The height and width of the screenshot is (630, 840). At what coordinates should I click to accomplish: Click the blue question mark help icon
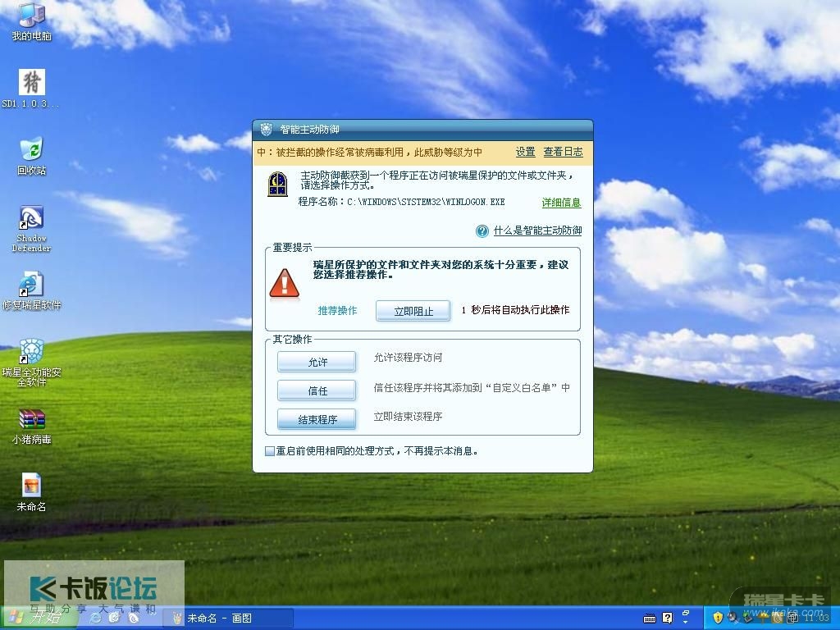(482, 231)
